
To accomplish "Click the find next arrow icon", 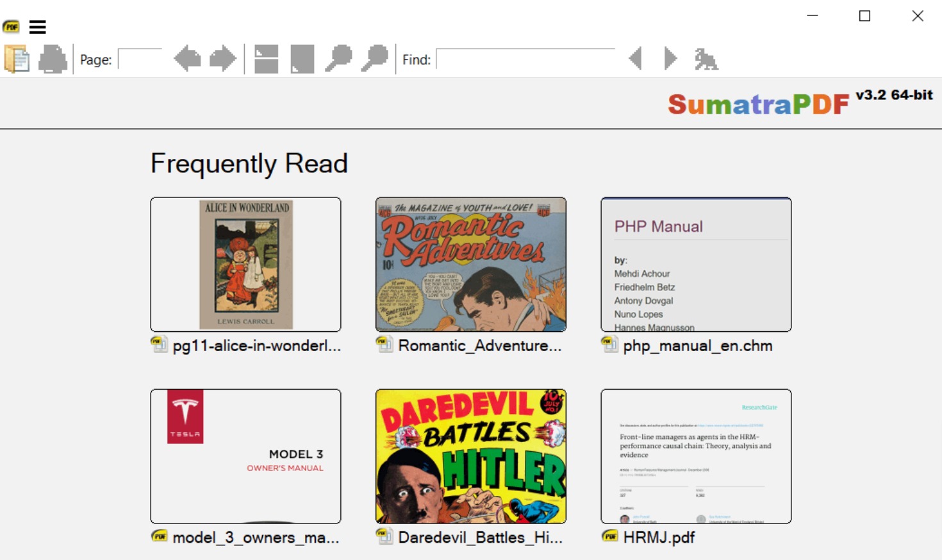I will [x=668, y=58].
